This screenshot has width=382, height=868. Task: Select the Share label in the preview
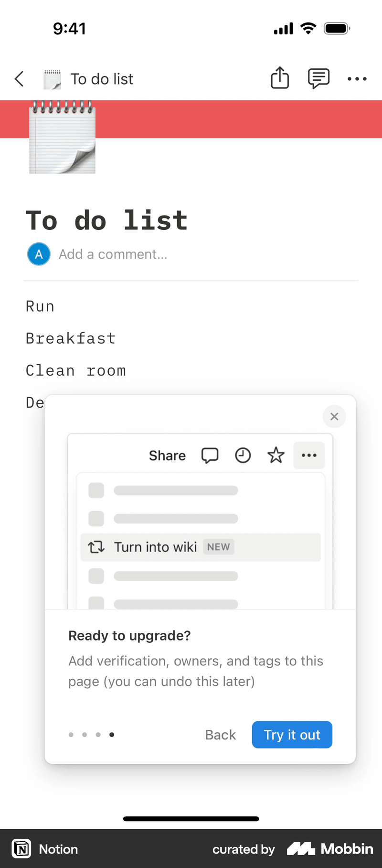tap(167, 455)
